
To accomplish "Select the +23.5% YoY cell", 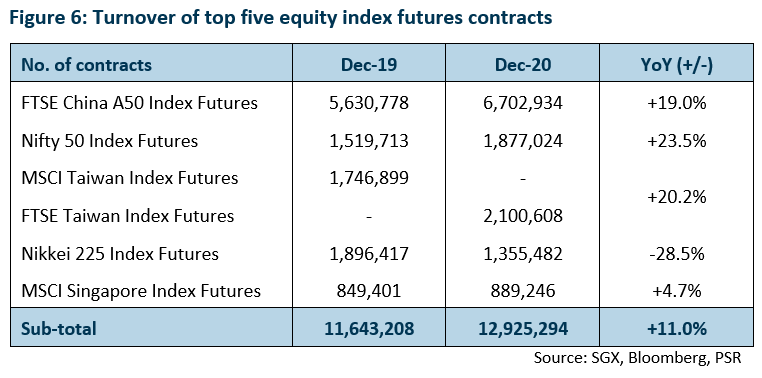I will pos(676,141).
